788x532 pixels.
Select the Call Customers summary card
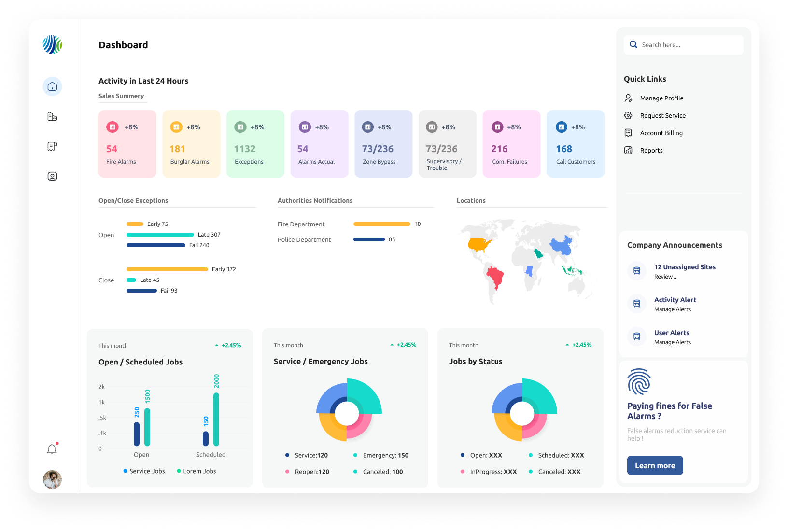coord(576,144)
